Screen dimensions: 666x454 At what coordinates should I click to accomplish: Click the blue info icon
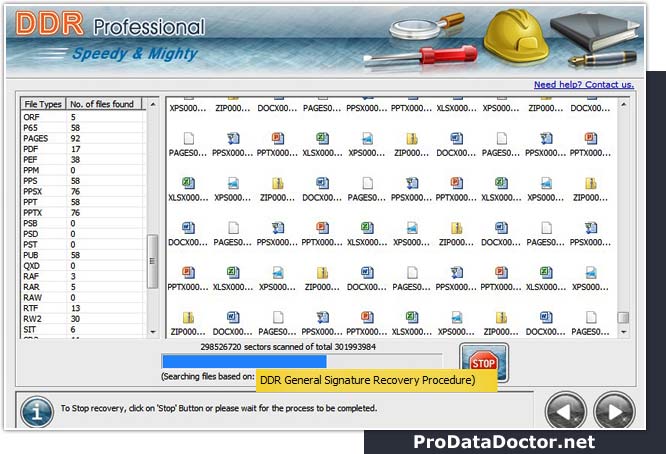pyautogui.click(x=37, y=412)
